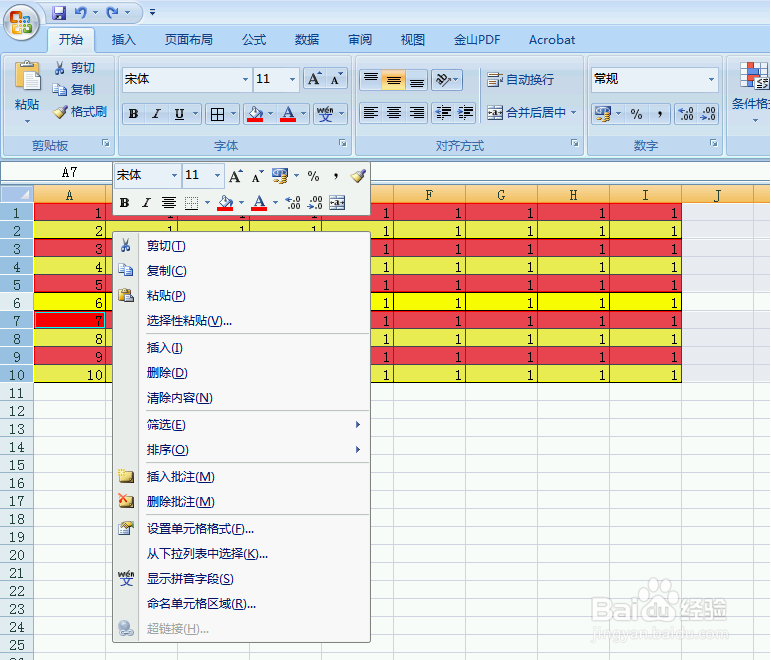The width and height of the screenshot is (771, 660).
Task: Choose 命名单元格区域(R) option
Action: [x=241, y=603]
